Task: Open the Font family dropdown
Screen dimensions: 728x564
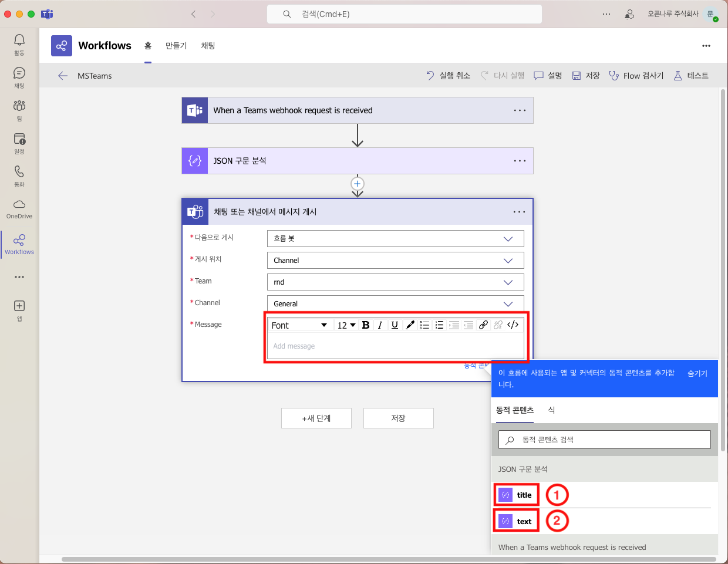Action: pyautogui.click(x=299, y=325)
